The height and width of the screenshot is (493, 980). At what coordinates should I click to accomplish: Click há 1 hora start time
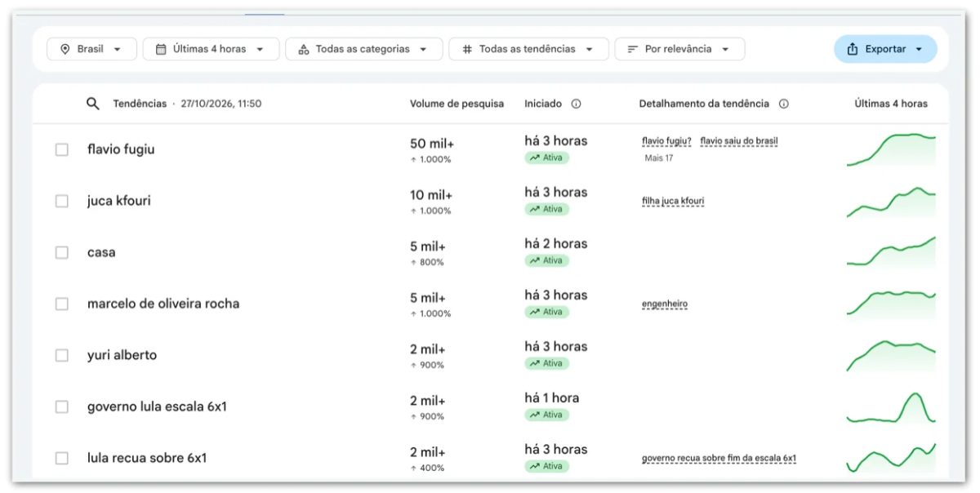[x=552, y=398]
